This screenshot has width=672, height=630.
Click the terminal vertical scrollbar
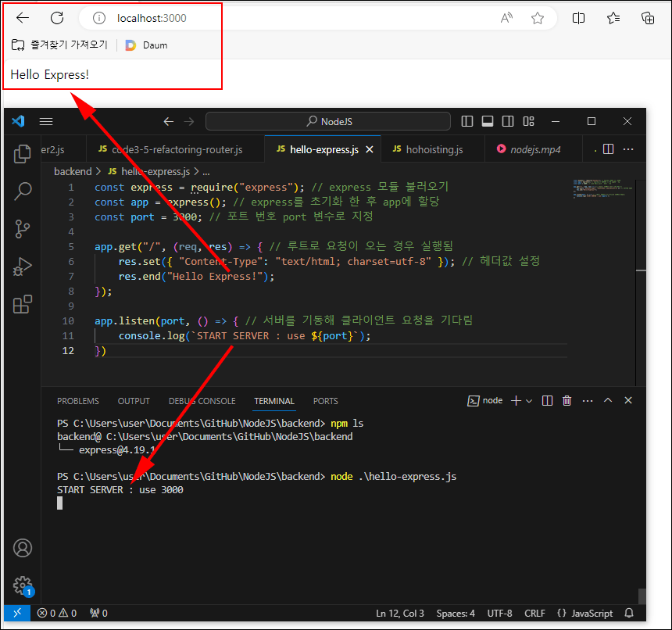642,596
